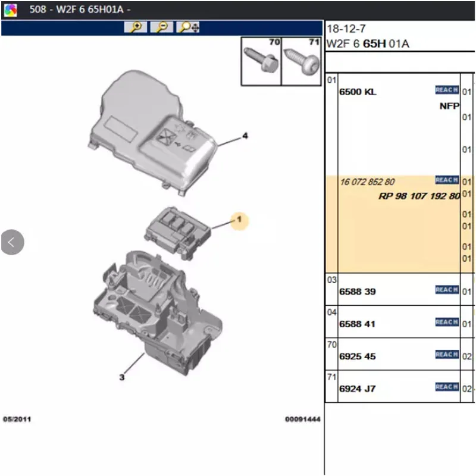Click the 00091444 drawing number
Viewport: 476px width, 476px height.
(303, 419)
